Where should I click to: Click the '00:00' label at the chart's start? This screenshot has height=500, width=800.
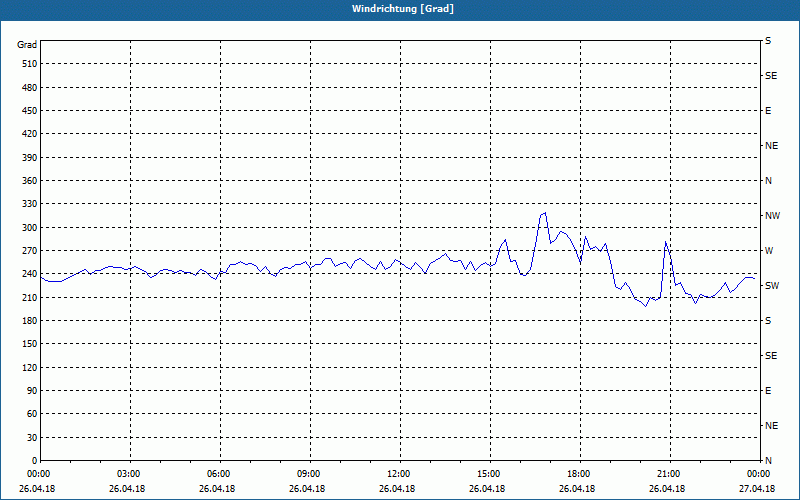[x=39, y=474]
